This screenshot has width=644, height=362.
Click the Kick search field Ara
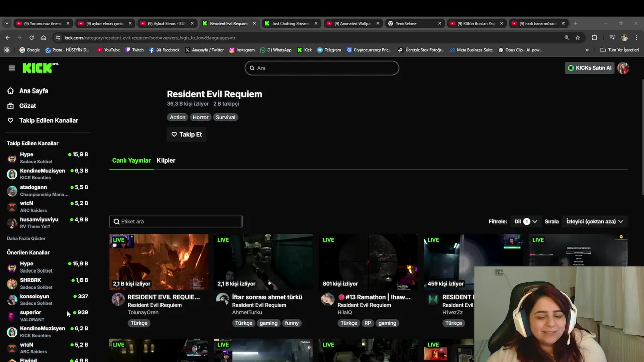click(x=322, y=68)
